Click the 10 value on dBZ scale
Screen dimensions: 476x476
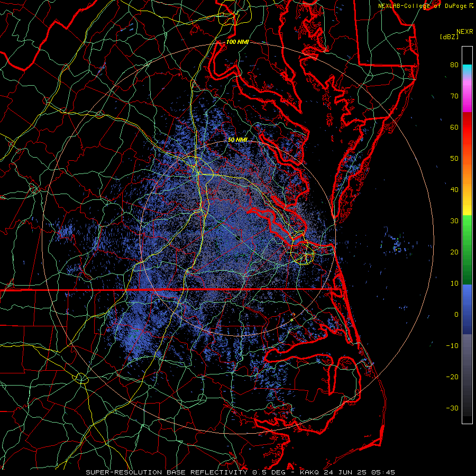tap(454, 283)
